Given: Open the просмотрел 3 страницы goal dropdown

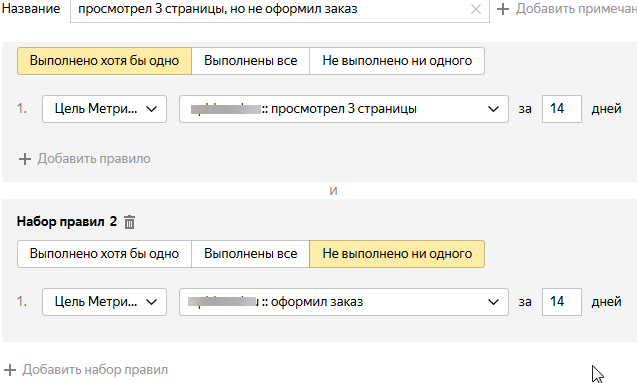Looking at the screenshot, I should coord(344,109).
